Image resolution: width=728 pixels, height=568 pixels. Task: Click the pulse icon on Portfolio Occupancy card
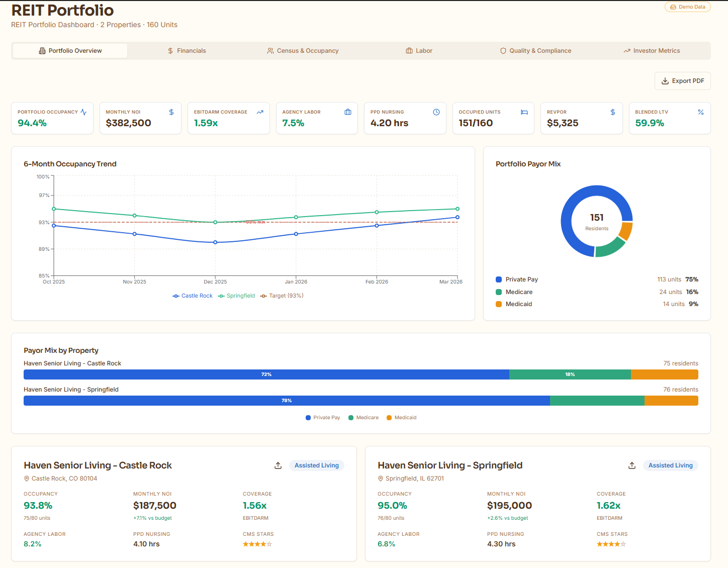(83, 112)
